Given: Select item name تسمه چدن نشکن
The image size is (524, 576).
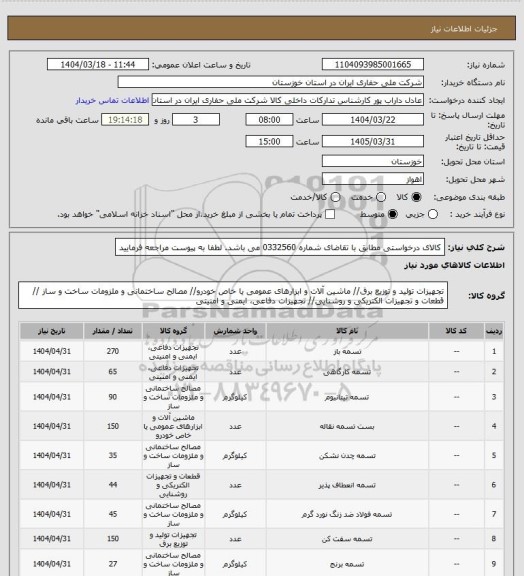Looking at the screenshot, I should coord(347,456).
